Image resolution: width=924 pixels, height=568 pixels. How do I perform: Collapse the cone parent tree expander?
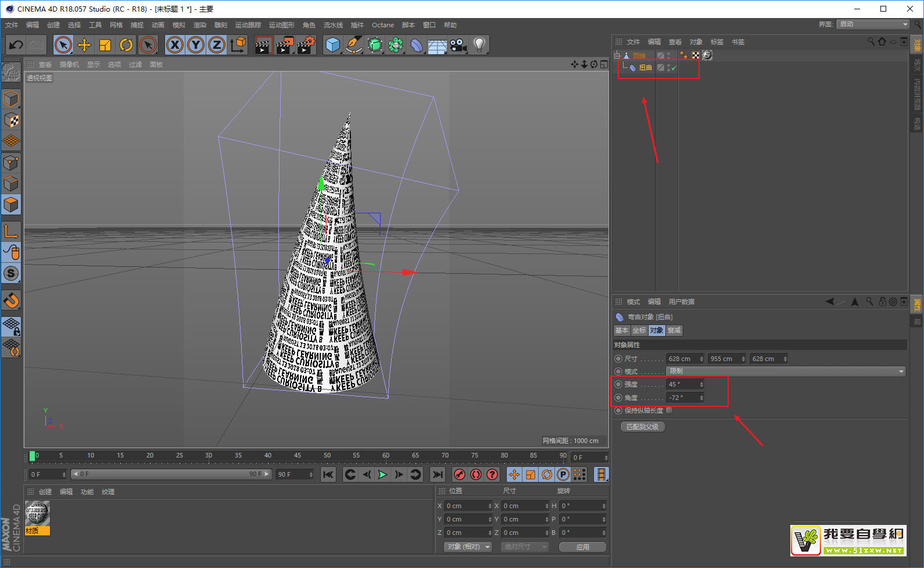(617, 55)
